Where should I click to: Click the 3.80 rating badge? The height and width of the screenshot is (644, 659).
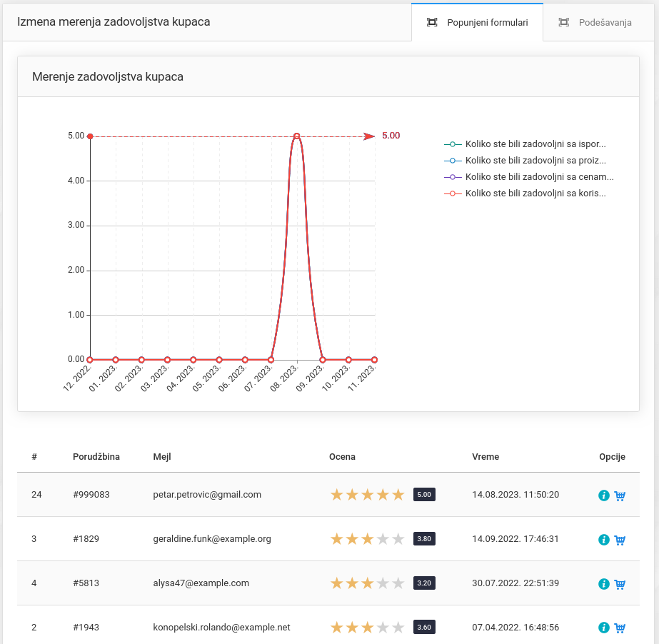424,539
